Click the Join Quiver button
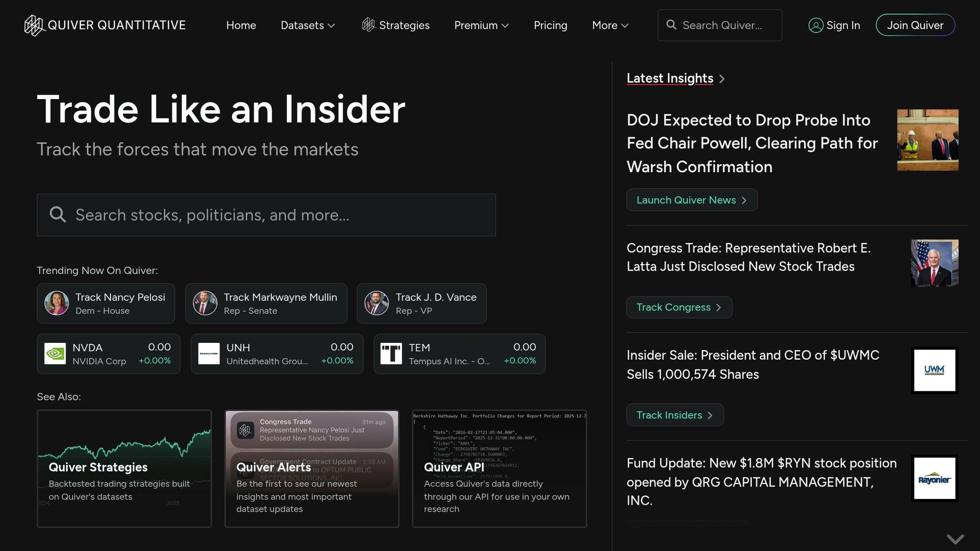Viewport: 980px width, 551px height. click(x=915, y=25)
